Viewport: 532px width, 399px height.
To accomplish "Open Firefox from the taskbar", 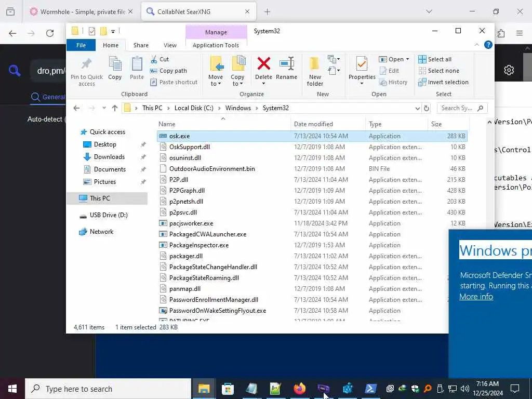I will [299, 389].
